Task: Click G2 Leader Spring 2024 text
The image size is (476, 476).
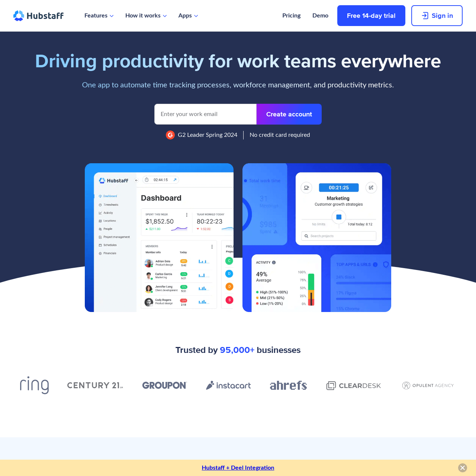Action: pyautogui.click(x=208, y=135)
